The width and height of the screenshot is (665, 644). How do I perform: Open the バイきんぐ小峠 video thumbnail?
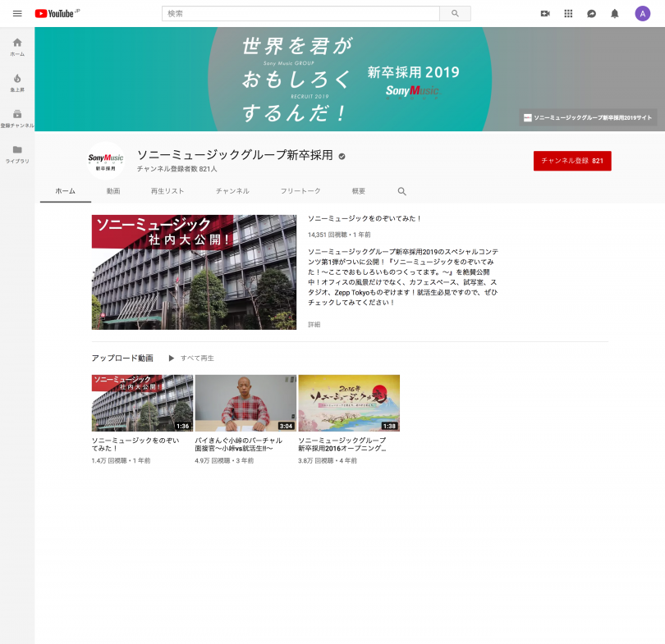coord(245,403)
